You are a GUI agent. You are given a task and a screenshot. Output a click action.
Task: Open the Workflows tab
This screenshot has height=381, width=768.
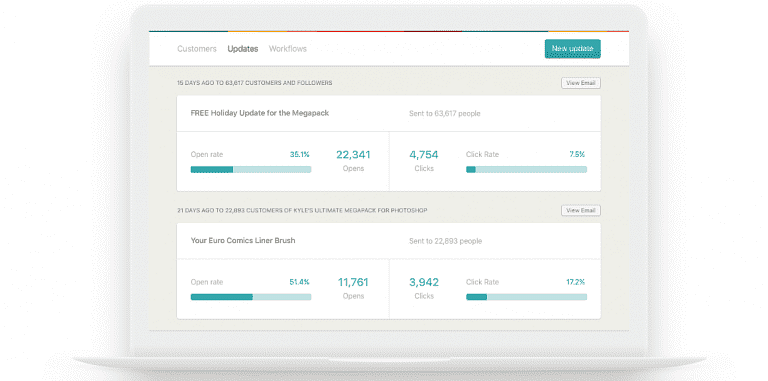(x=288, y=49)
